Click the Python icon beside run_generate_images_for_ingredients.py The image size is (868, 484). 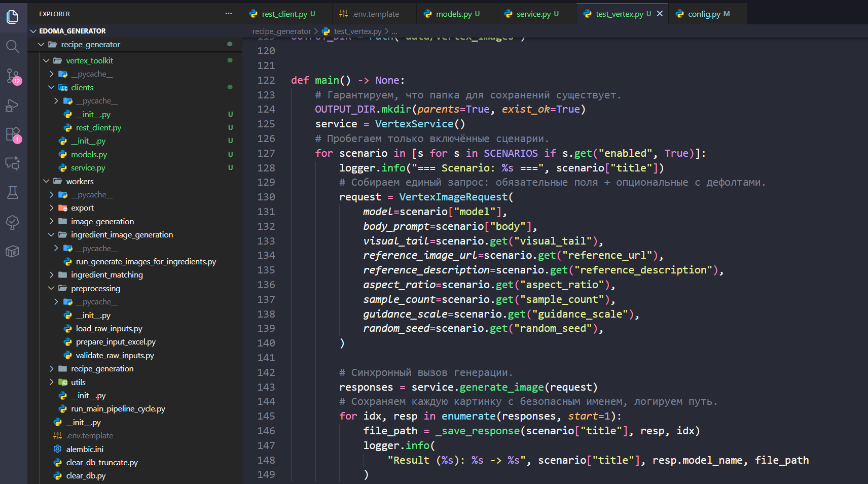tap(67, 262)
